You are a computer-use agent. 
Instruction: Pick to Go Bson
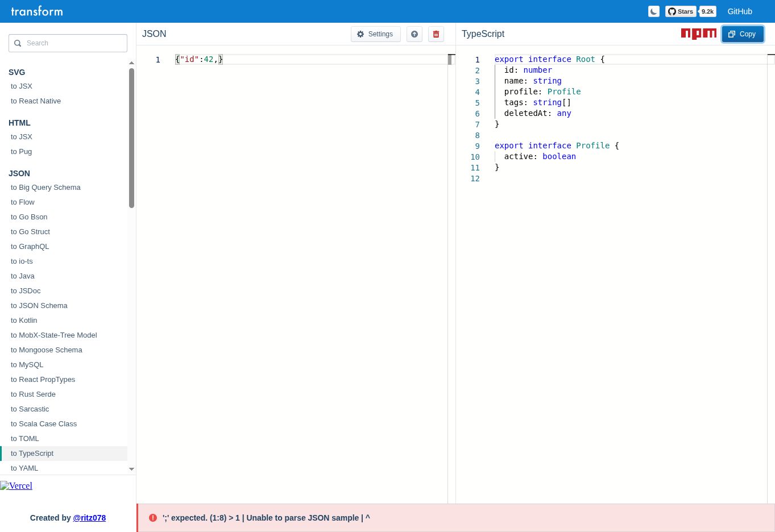click(29, 217)
